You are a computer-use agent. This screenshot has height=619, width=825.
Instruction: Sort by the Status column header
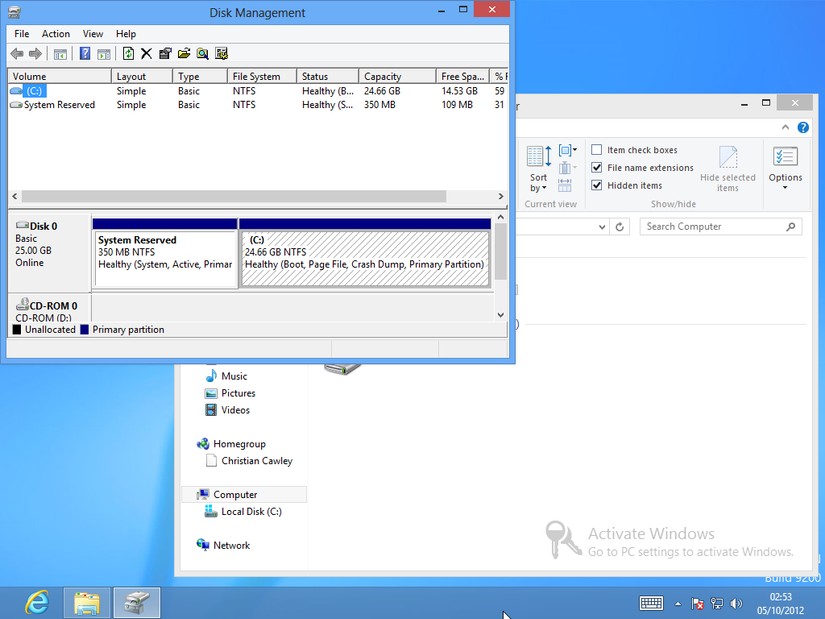point(328,76)
